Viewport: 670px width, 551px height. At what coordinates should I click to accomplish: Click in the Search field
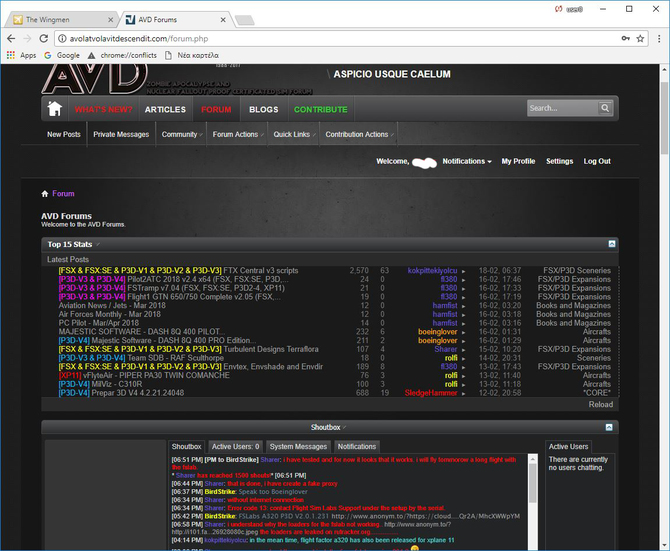(x=562, y=108)
